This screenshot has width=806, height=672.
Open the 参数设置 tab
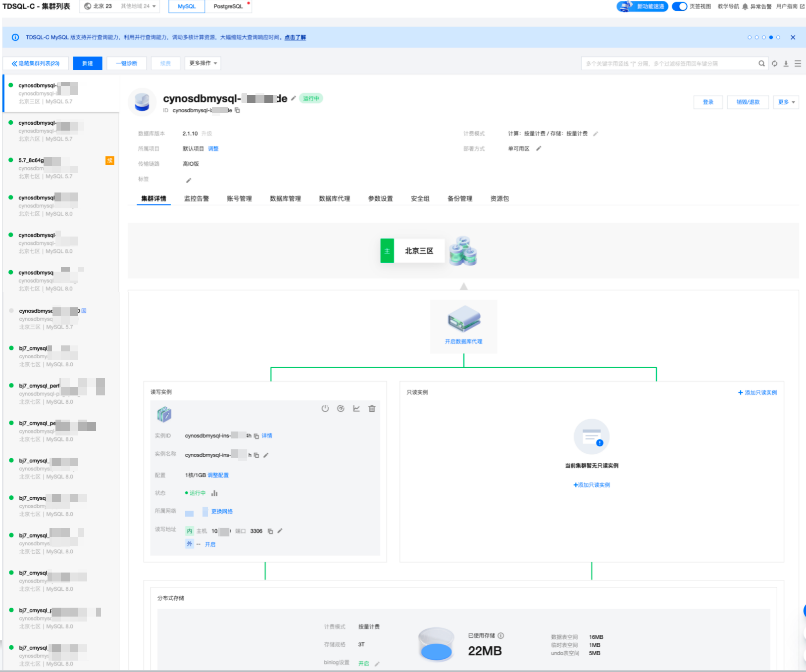[x=380, y=199]
